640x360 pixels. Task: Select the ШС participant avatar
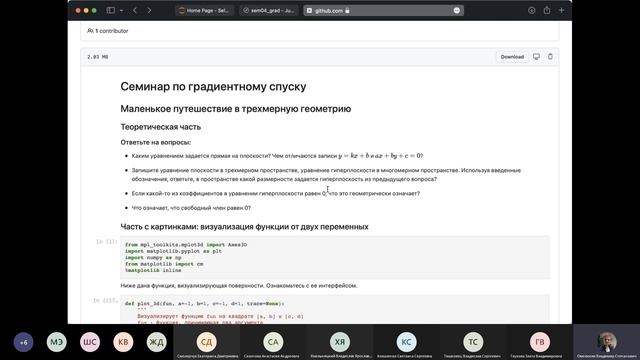[x=90, y=342]
